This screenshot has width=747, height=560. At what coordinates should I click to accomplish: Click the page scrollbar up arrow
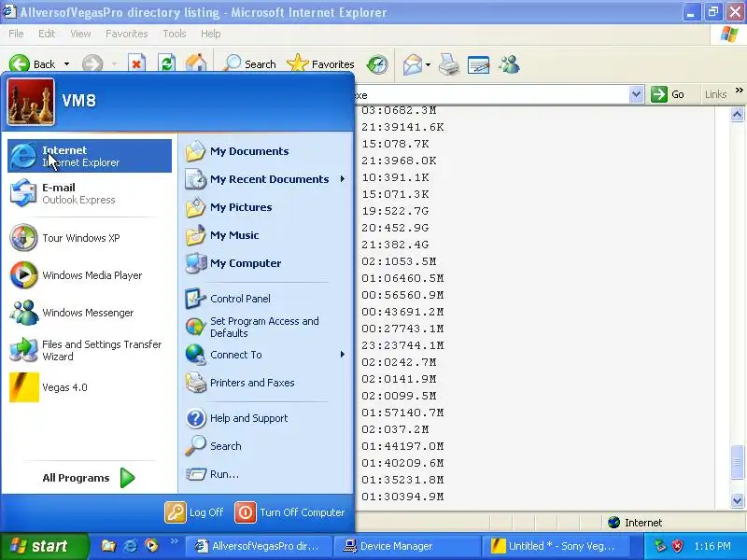point(737,115)
